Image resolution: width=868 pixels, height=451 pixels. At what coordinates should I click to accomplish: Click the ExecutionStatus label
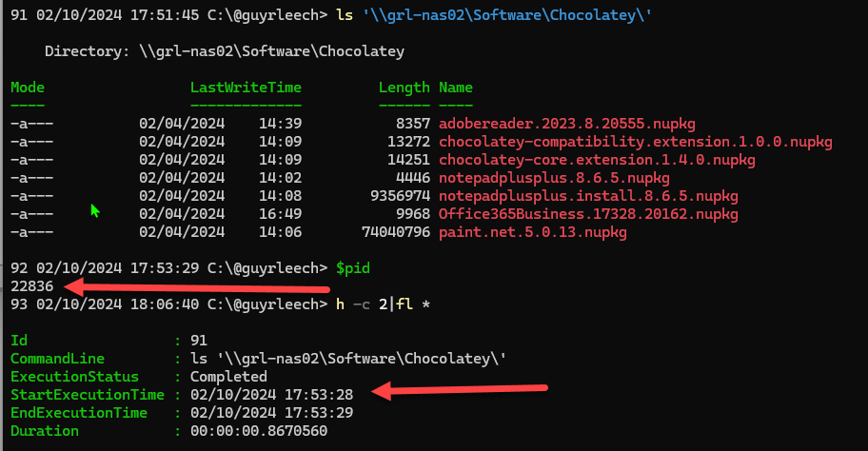coord(75,377)
